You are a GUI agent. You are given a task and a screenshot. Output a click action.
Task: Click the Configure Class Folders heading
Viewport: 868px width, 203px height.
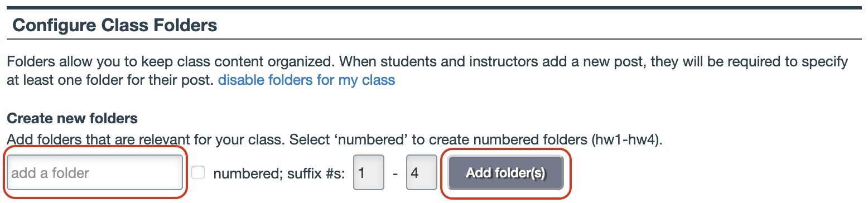click(x=114, y=26)
